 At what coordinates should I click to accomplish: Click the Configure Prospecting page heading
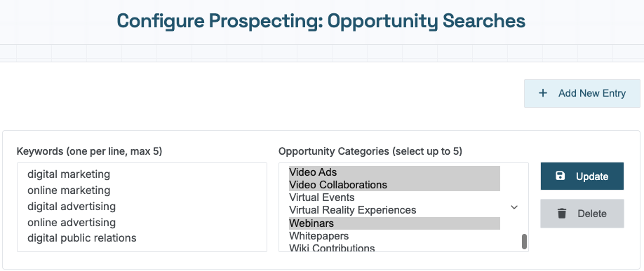(x=321, y=20)
